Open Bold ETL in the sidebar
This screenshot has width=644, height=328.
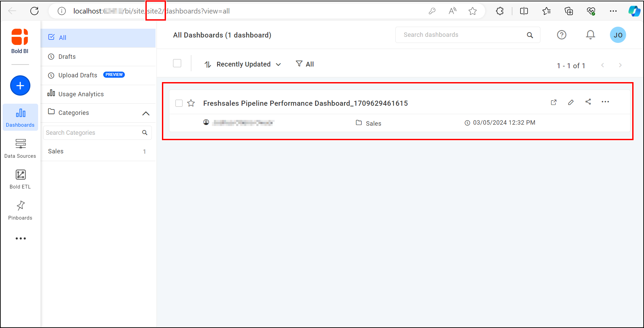point(20,179)
